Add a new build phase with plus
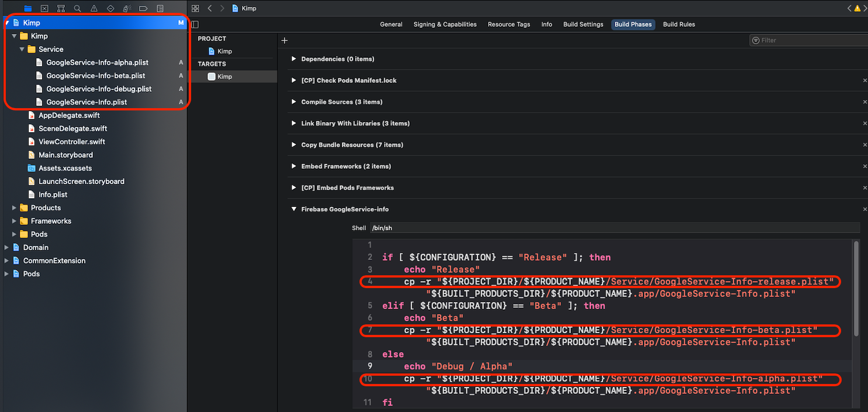Image resolution: width=868 pixels, height=412 pixels. click(x=285, y=40)
